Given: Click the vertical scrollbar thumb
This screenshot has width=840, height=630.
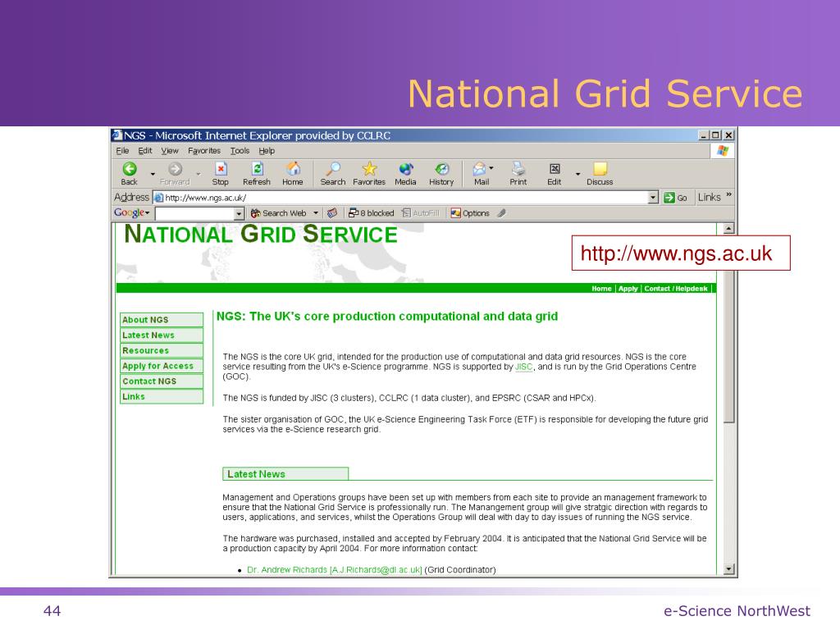Looking at the screenshot, I should coord(728,346).
